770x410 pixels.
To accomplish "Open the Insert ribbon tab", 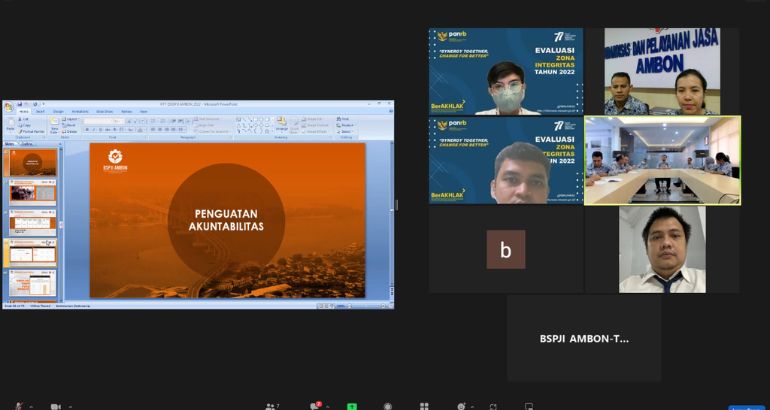I will point(40,111).
